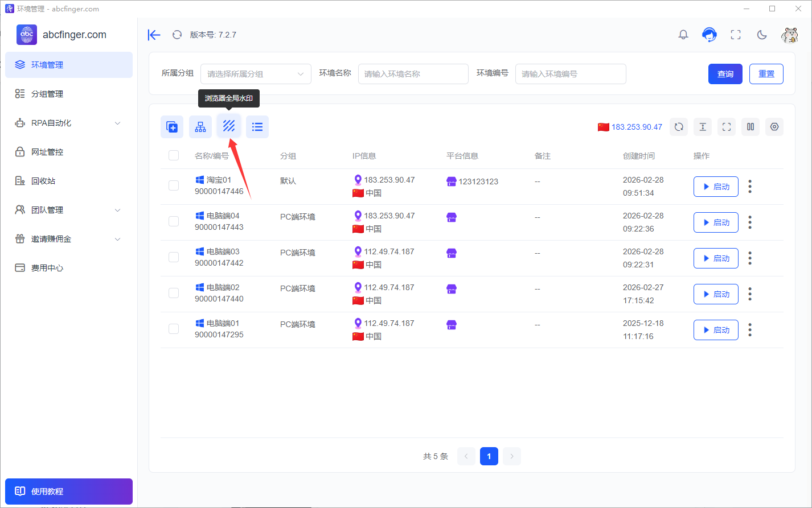Check the 电脑端04 row checkbox
812x508 pixels.
[x=174, y=221]
